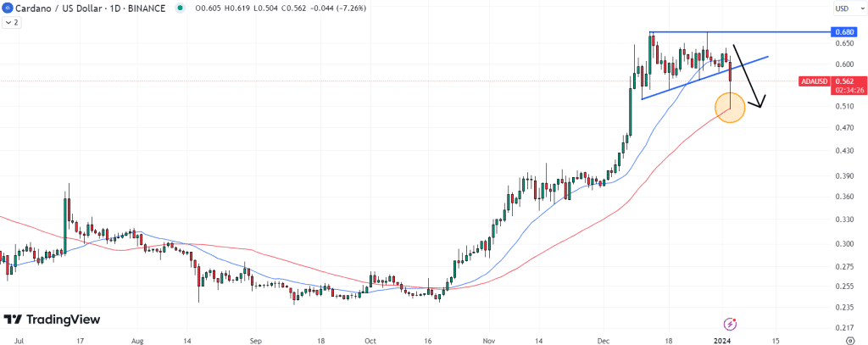The image size is (868, 345).
Task: Expand the indicators legend showing 2
Action: pos(12,23)
